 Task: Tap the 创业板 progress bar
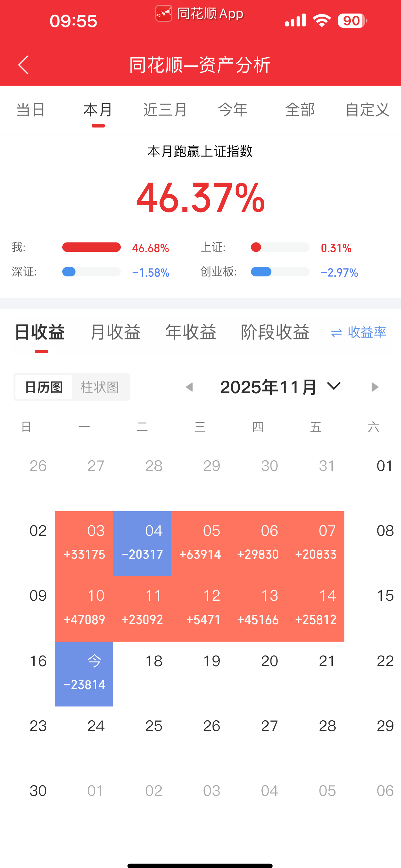pos(280,272)
